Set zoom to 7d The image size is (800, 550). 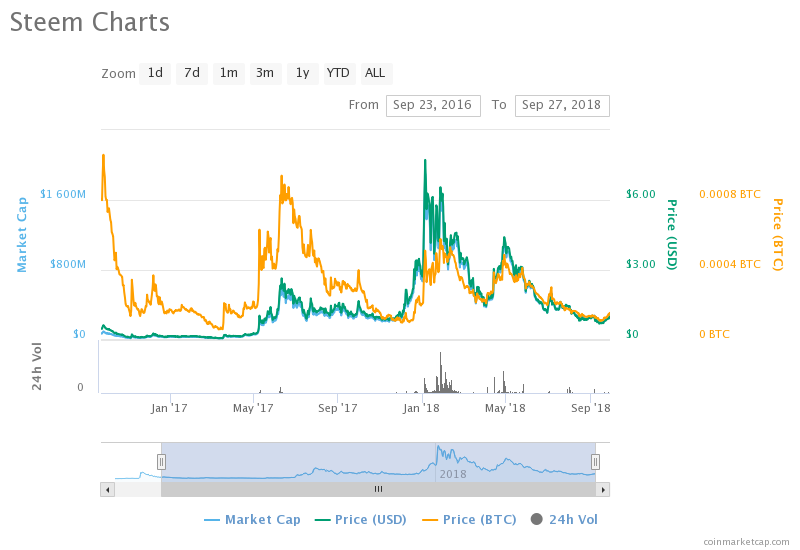(192, 73)
